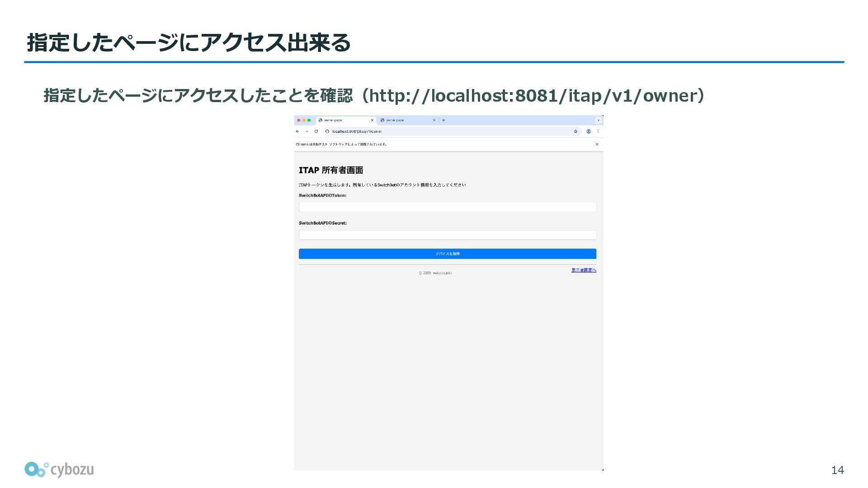Click the cybozu logo
This screenshot has height=488, width=868.
pos(59,470)
